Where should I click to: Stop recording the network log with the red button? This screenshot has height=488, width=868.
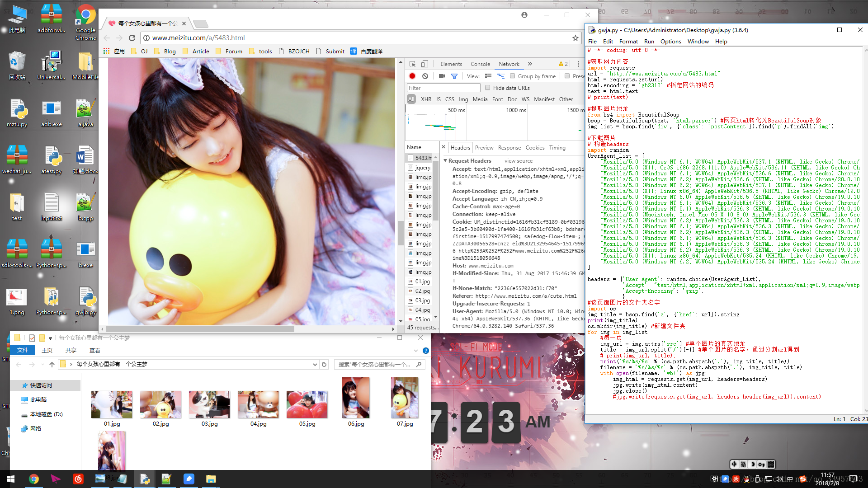(412, 76)
